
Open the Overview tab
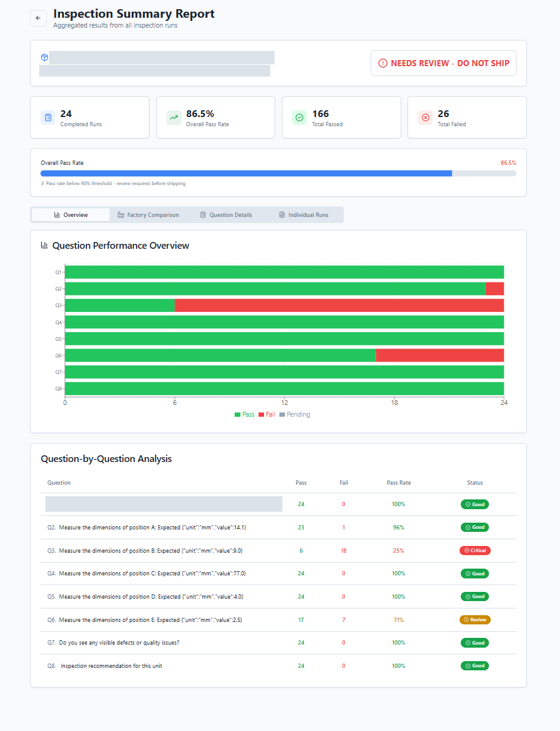[x=71, y=215]
